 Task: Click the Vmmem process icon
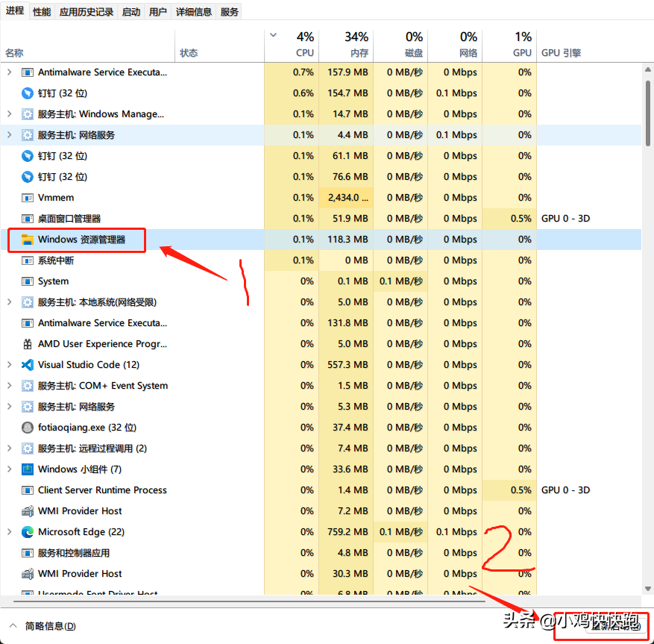[x=27, y=198]
